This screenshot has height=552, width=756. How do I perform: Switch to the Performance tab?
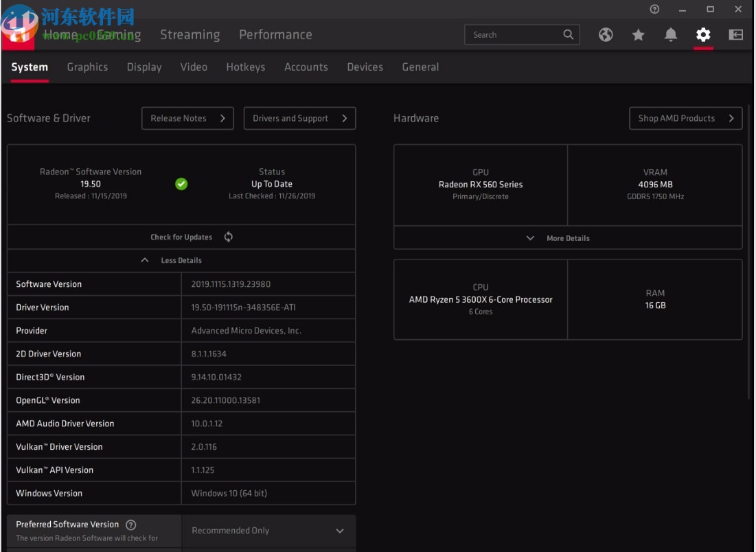tap(275, 34)
